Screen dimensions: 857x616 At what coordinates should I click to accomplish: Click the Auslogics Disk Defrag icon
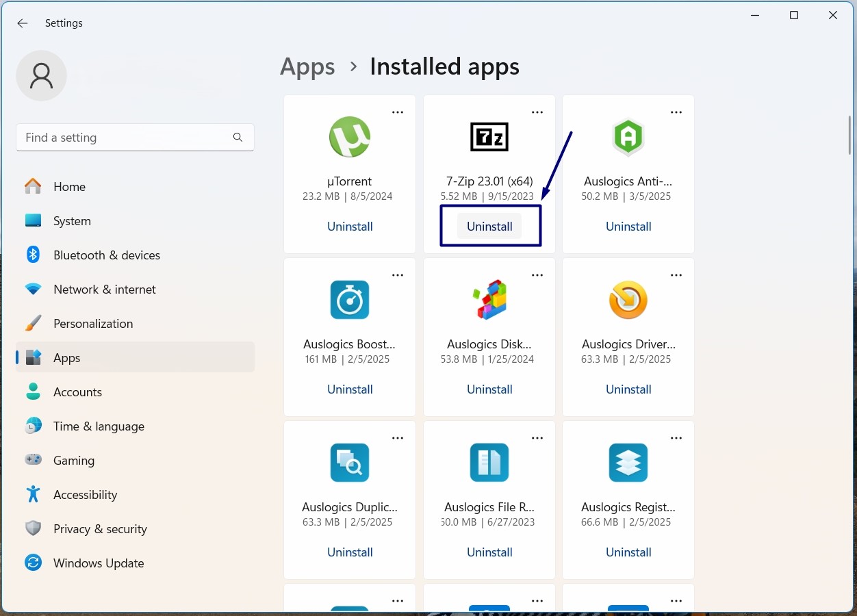pos(489,300)
